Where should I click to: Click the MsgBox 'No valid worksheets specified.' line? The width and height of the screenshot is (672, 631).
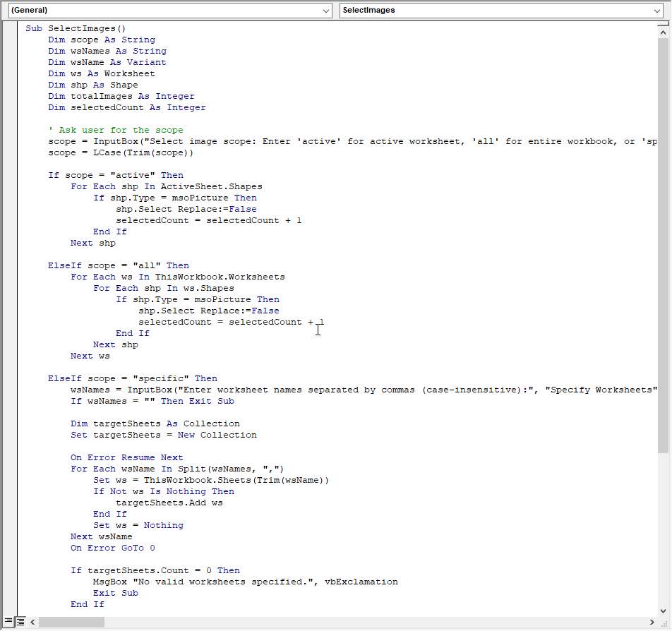[x=246, y=582]
